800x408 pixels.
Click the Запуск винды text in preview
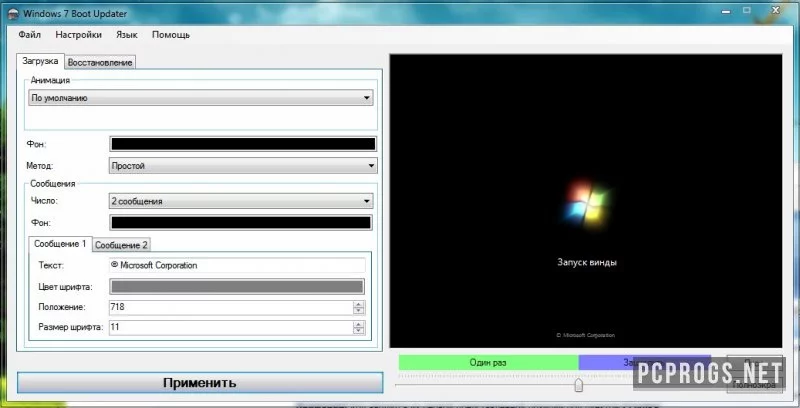pyautogui.click(x=587, y=263)
